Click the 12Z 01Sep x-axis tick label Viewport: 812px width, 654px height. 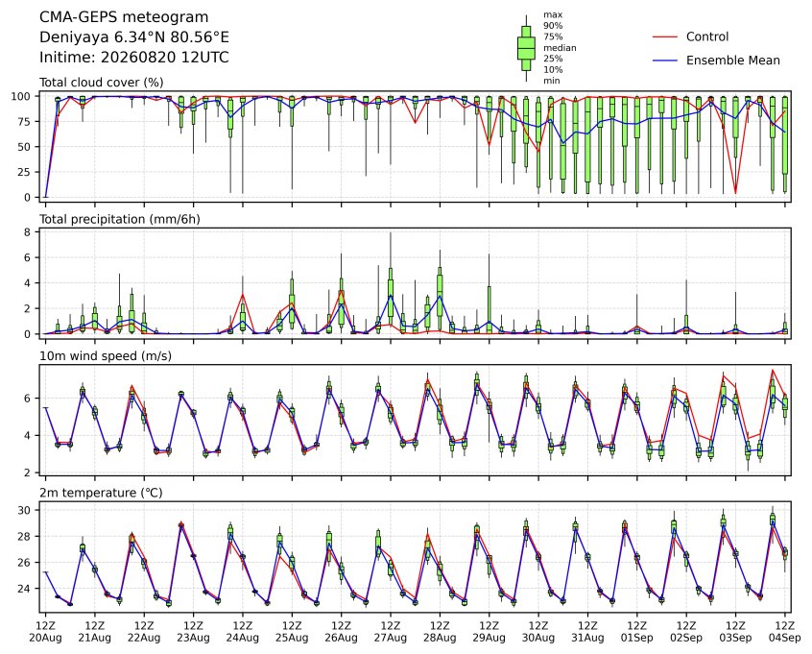(x=637, y=632)
